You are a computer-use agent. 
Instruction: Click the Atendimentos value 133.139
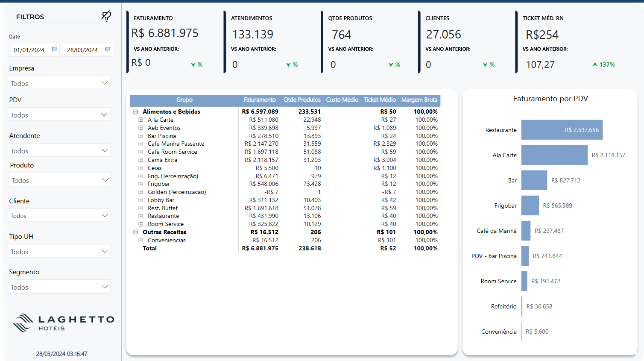click(x=253, y=34)
